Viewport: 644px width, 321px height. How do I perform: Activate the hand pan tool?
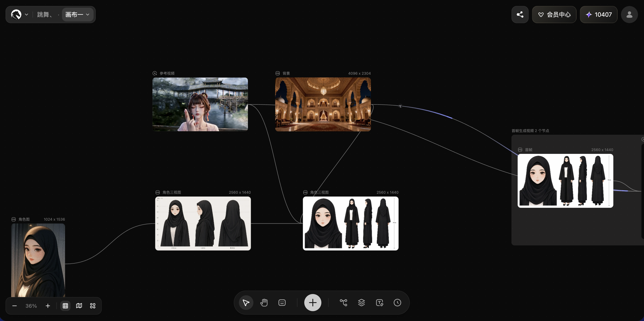(264, 302)
